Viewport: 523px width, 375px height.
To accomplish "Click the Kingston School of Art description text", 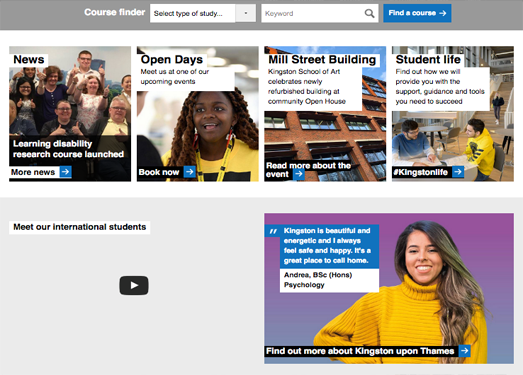I will click(x=307, y=86).
